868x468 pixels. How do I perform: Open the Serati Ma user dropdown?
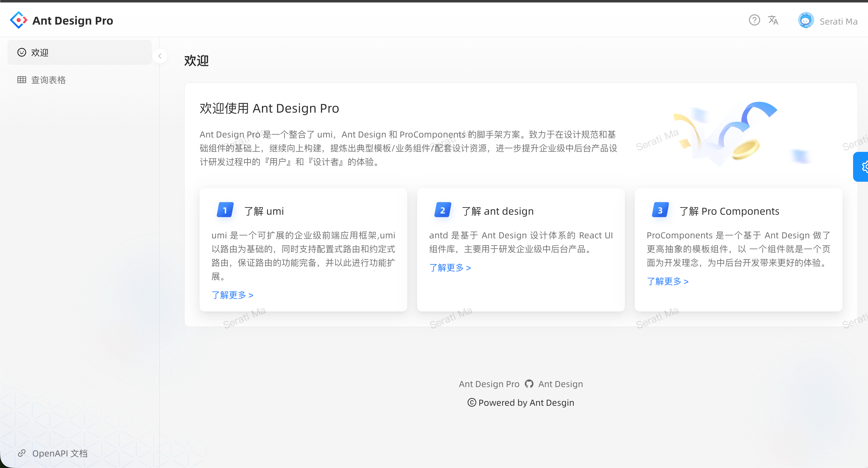pos(838,21)
